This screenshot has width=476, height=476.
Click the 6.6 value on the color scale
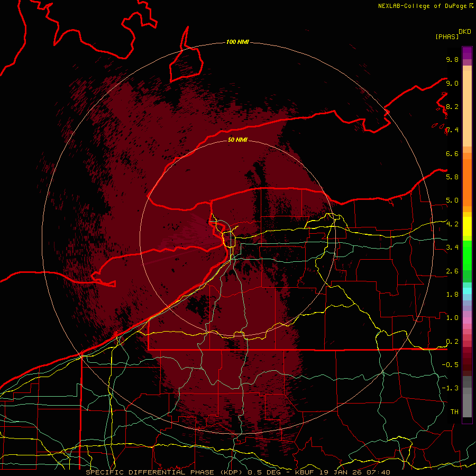452,153
